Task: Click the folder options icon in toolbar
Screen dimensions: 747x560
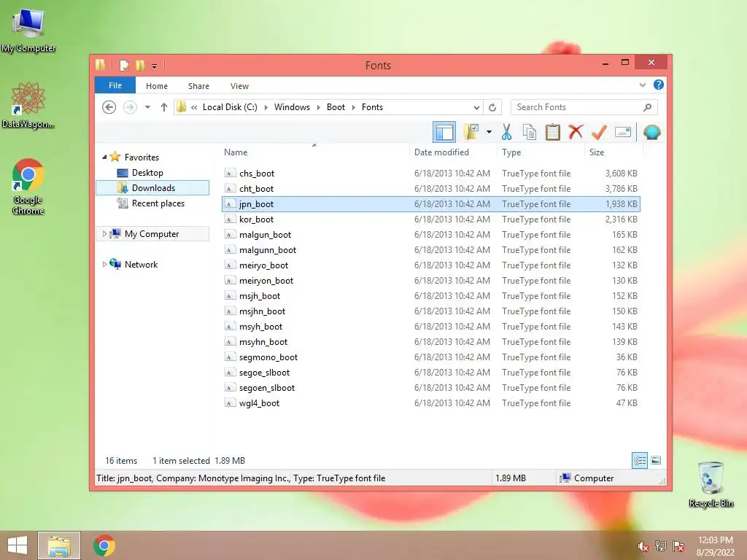Action: click(471, 132)
